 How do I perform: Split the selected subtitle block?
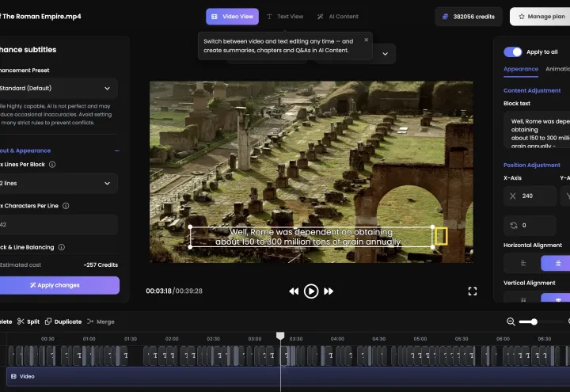28,322
